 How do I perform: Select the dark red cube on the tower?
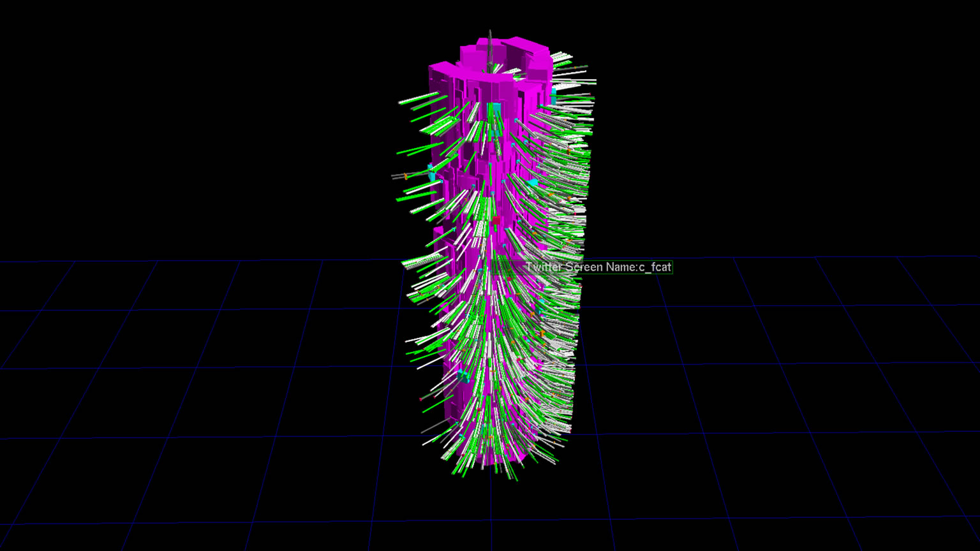pyautogui.click(x=496, y=221)
